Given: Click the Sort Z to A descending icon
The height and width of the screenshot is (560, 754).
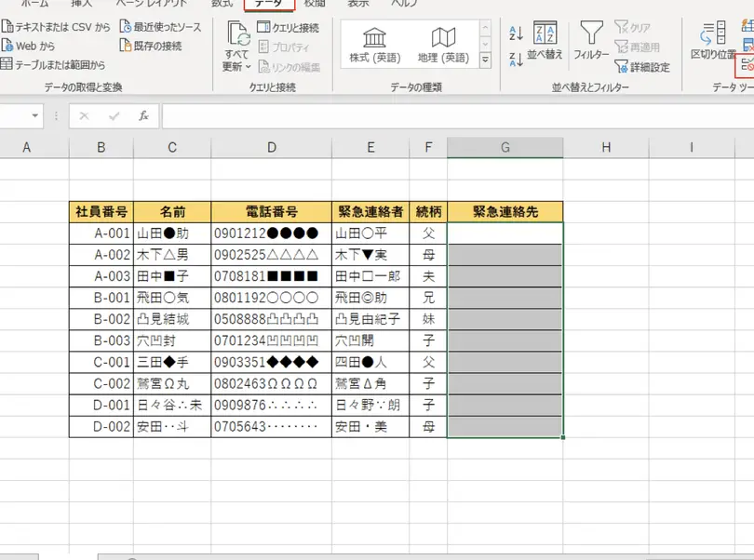Looking at the screenshot, I should [x=517, y=60].
